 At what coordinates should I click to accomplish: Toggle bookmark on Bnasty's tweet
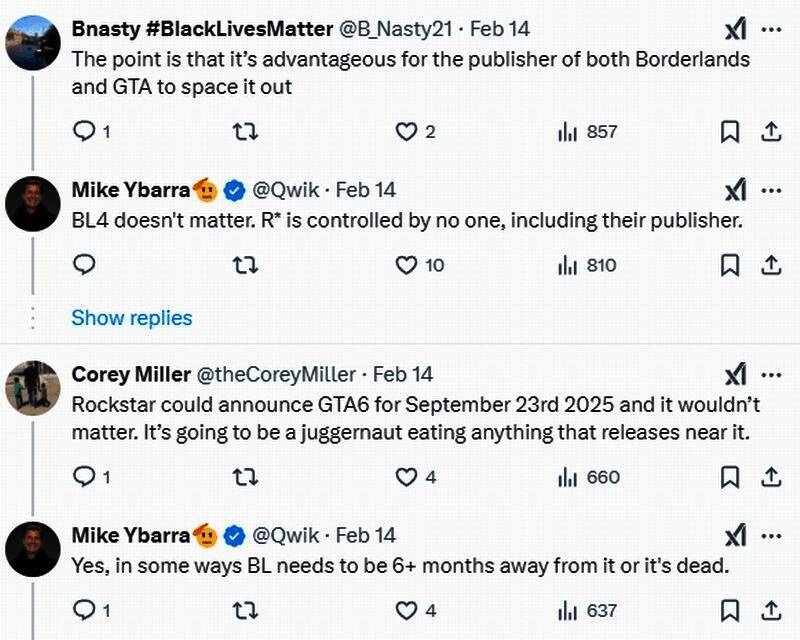point(730,131)
